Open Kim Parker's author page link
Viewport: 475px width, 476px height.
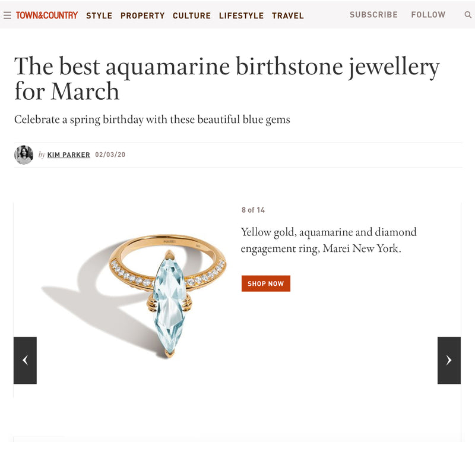point(69,155)
